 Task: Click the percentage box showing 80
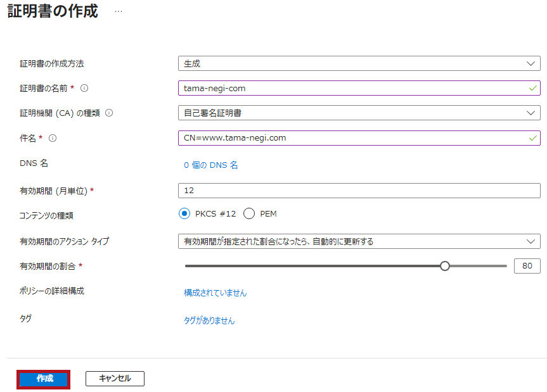(527, 266)
